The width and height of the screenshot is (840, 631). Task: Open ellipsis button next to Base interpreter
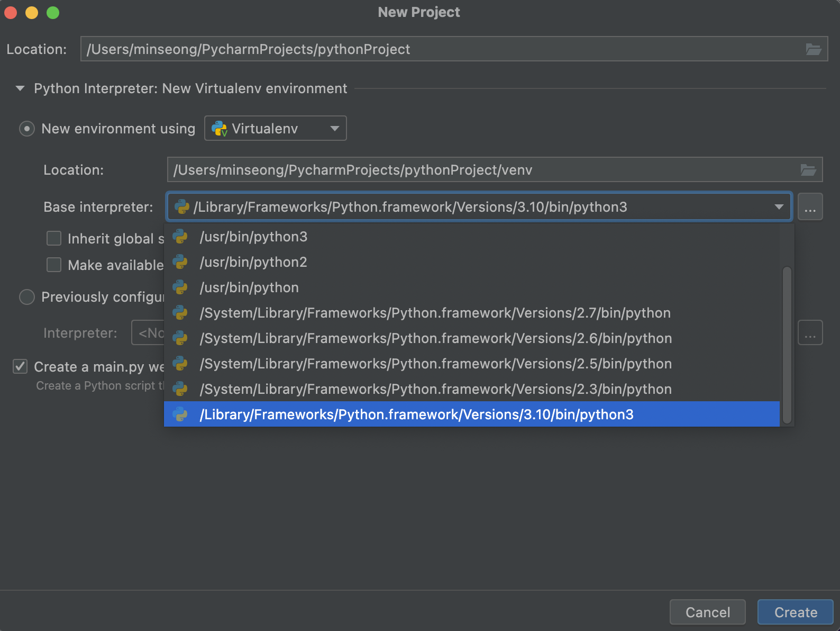tap(810, 206)
